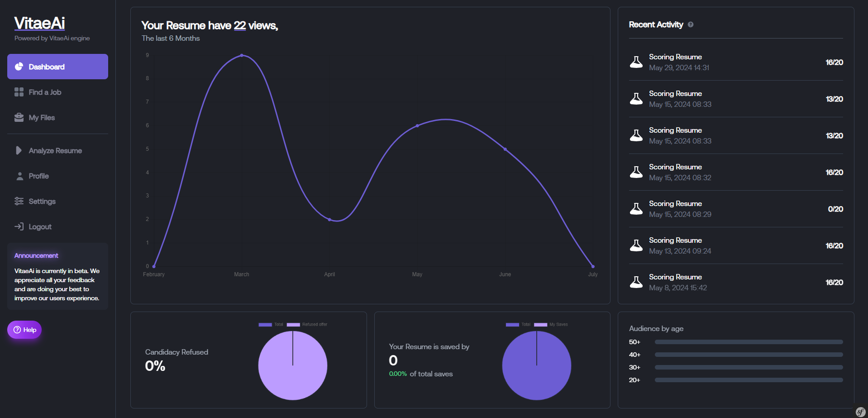Click the underlined 22 views count

click(240, 25)
